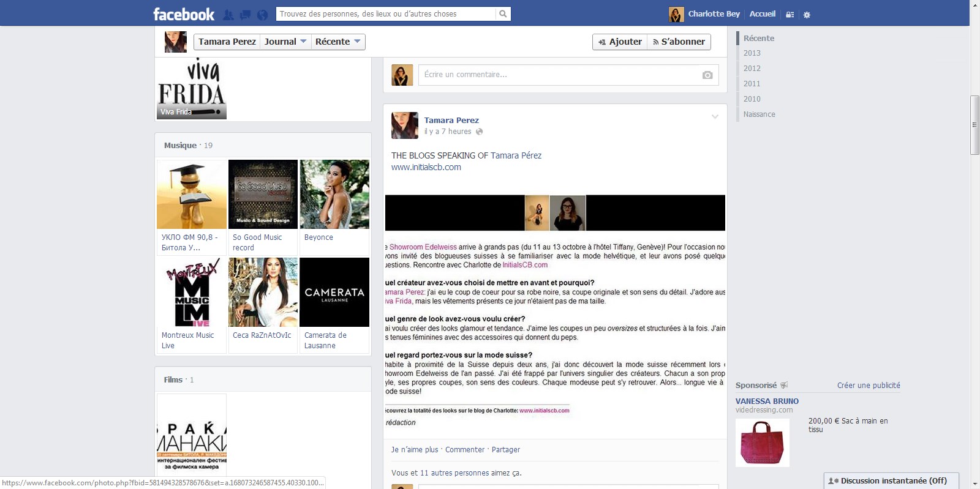Open Tamara Perez post author name
980x489 pixels.
(451, 121)
